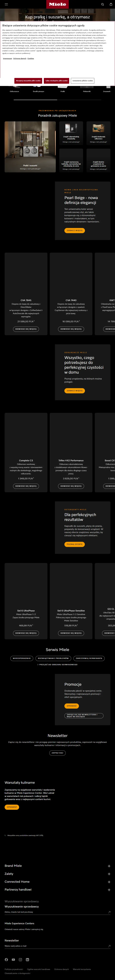Select Środki piorące category
Image resolution: width=115 pixels, height=980 pixels.
pos(39,91)
